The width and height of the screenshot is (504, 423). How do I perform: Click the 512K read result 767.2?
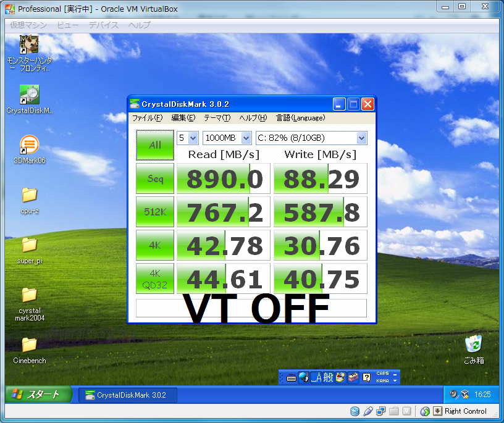pyautogui.click(x=224, y=212)
